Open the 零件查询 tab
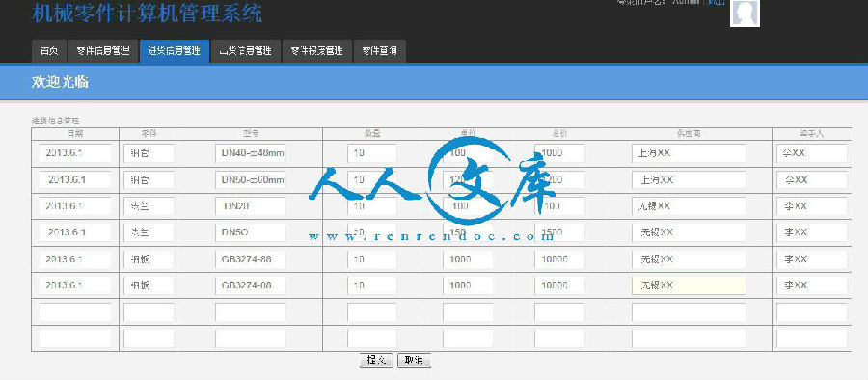Viewport: 868px width, 380px height. pos(380,51)
